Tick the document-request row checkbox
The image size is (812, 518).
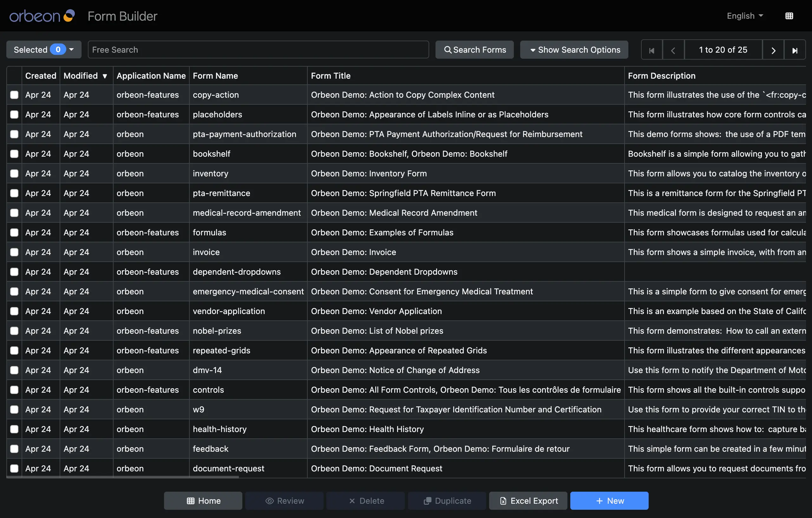14,469
